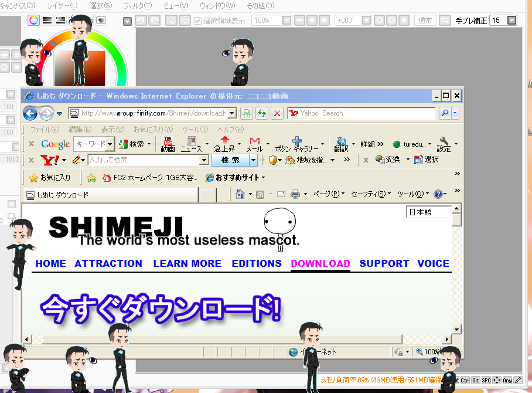Click the printer icon in command bar
Viewport: 532px width, 393px height.
point(295,194)
